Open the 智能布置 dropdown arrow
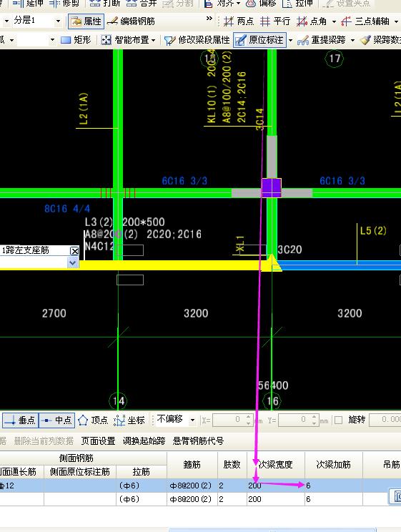 click(154, 40)
